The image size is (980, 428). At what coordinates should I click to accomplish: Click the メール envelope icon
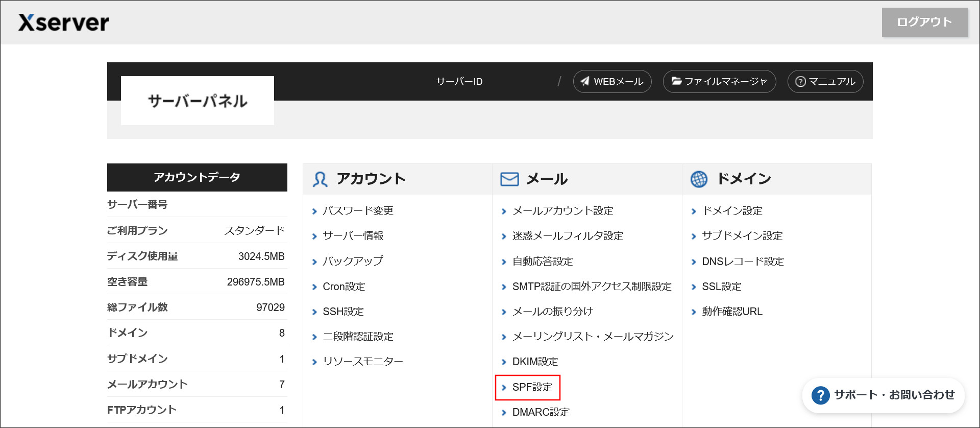[509, 179]
